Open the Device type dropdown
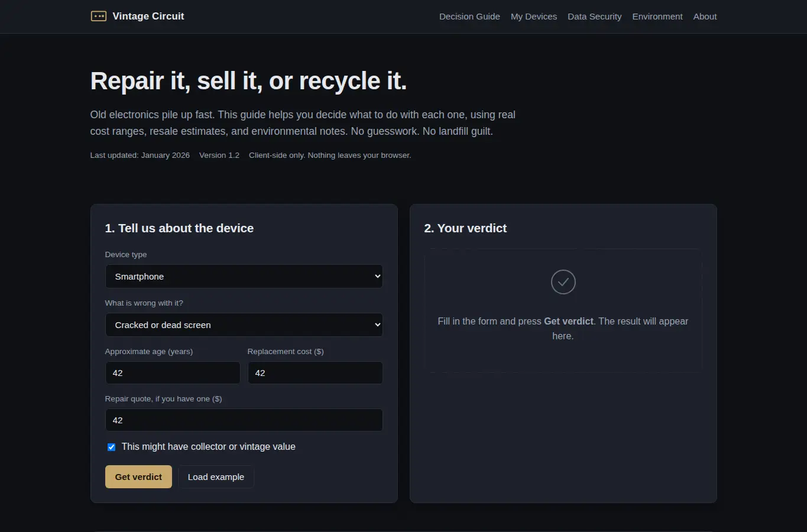The height and width of the screenshot is (532, 807). (x=244, y=276)
